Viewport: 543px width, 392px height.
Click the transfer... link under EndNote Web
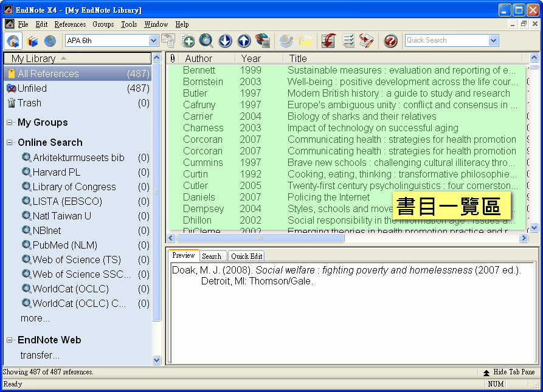click(40, 355)
